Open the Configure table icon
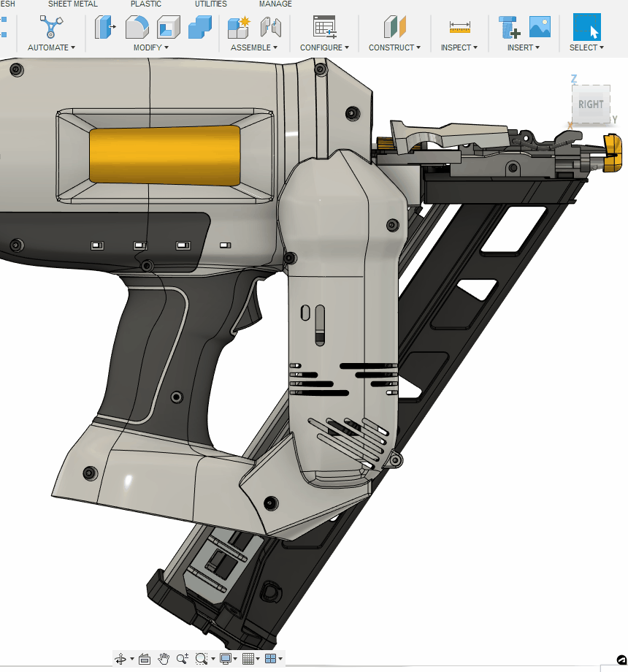Viewport: 628px width, 672px height. pyautogui.click(x=324, y=27)
